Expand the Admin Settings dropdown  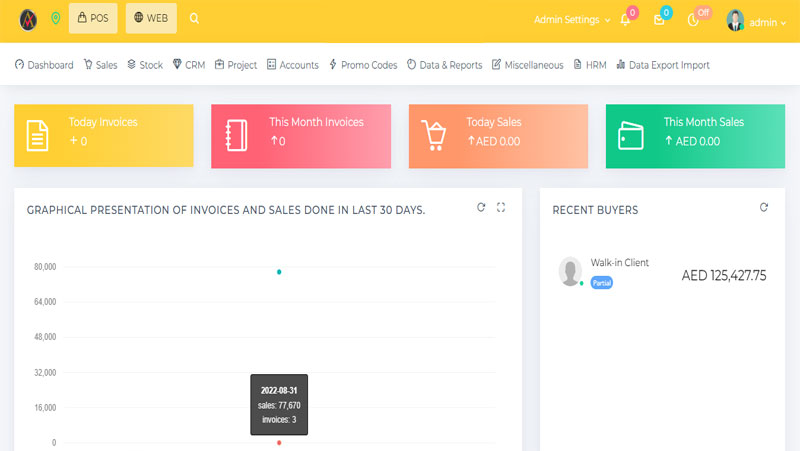pyautogui.click(x=572, y=20)
